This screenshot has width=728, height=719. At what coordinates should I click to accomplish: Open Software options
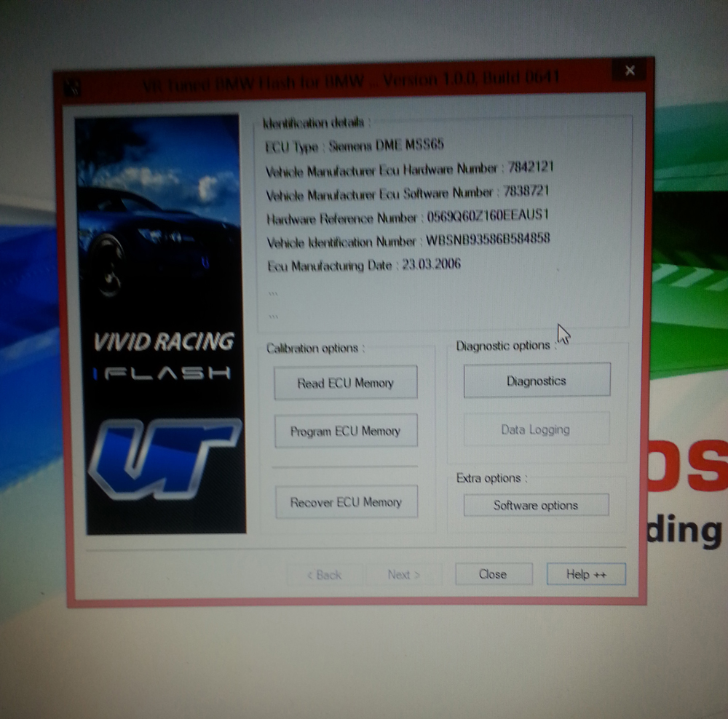tap(536, 505)
